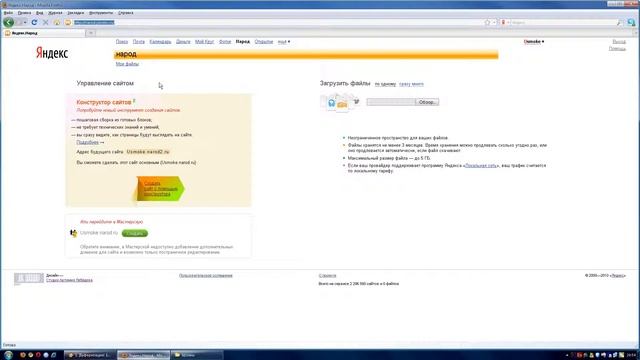This screenshot has height=360, width=640.
Task: Go to the browser Home icon
Action: 57,22
